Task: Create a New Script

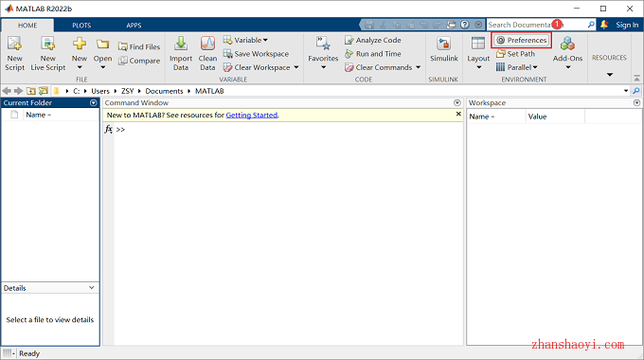Action: click(x=14, y=54)
